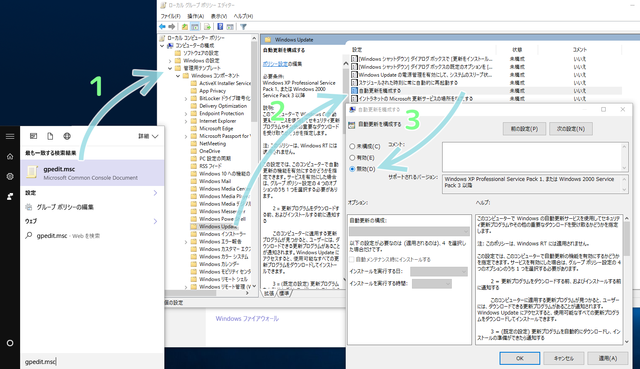Image resolution: width=640 pixels, height=369 pixels.
Task: Click the App Privacy folder icon
Action: 194,91
